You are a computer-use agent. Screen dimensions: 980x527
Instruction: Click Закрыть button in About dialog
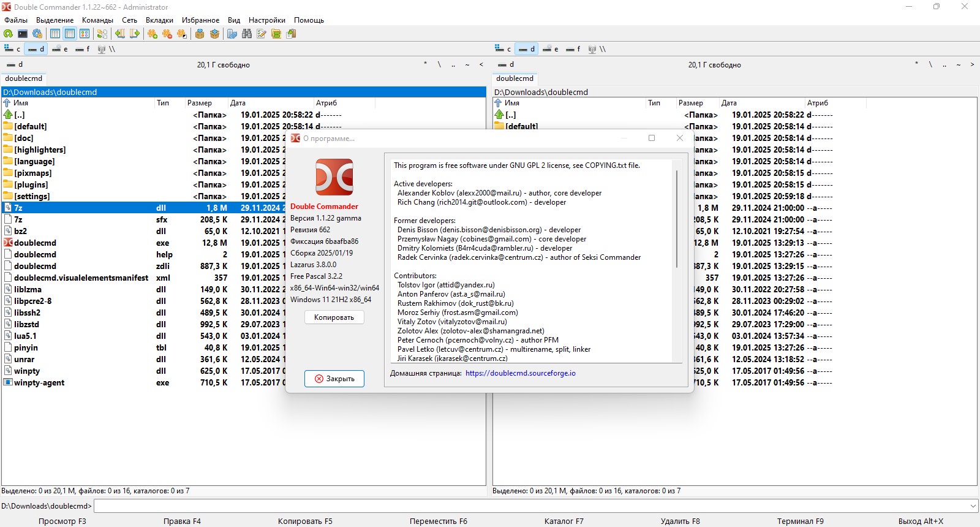[x=334, y=379]
